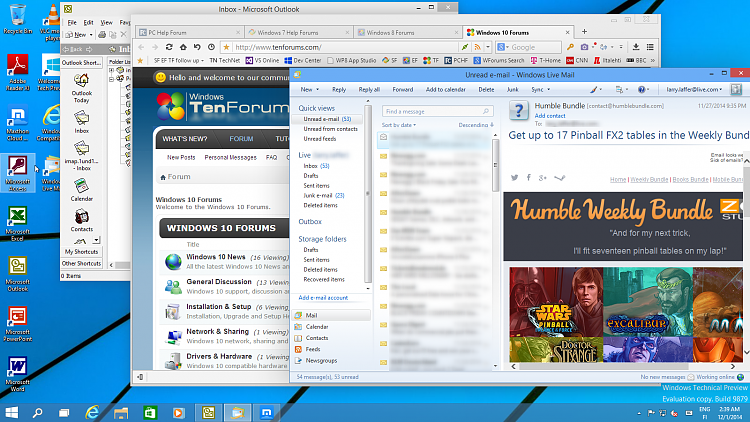The width and height of the screenshot is (750, 422).
Task: Click the browser back arrow
Action: 141,47
